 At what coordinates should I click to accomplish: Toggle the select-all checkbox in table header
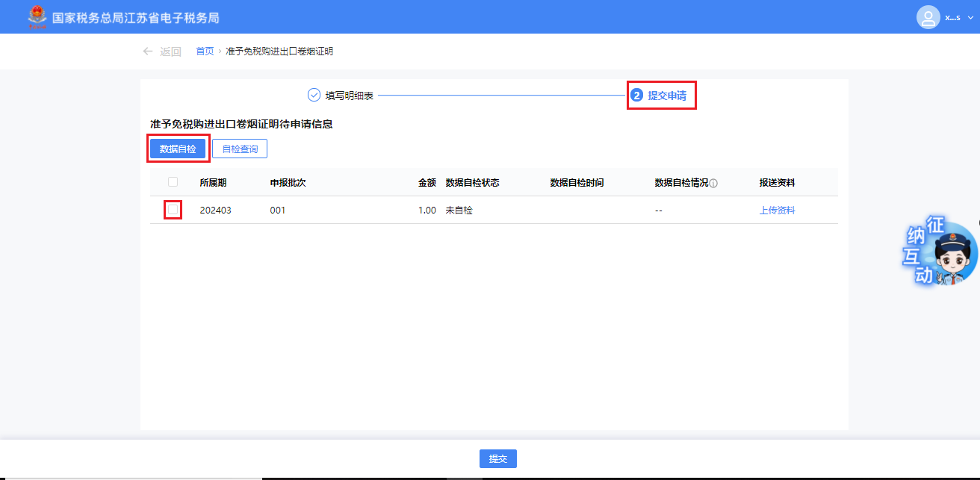point(173,182)
